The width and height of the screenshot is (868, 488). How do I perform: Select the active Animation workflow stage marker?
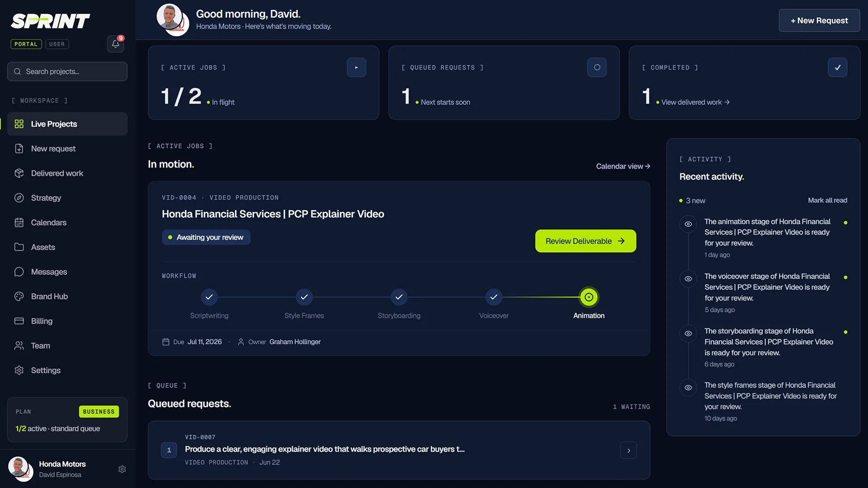click(589, 297)
